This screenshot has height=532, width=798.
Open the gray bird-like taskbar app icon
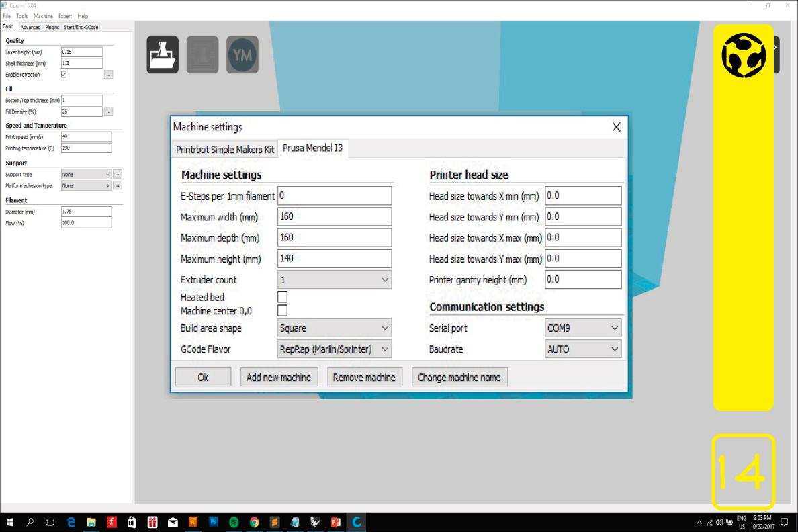coord(315,522)
